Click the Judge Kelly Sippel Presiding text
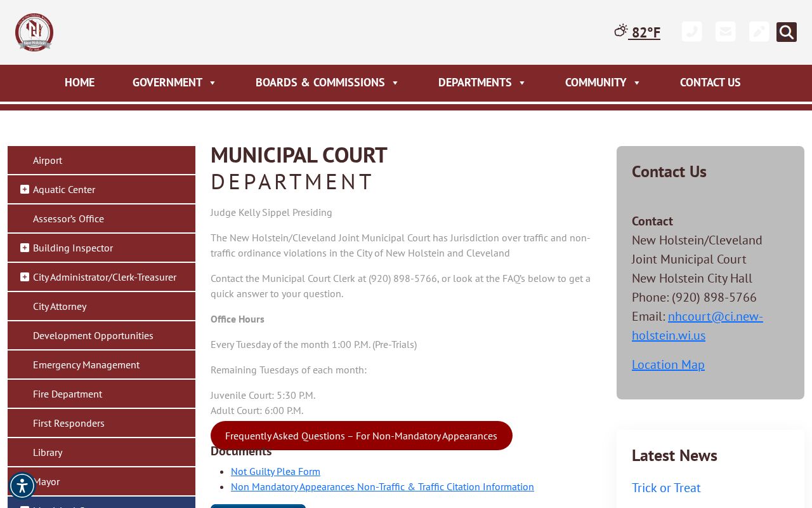This screenshot has width=812, height=508. point(272,212)
